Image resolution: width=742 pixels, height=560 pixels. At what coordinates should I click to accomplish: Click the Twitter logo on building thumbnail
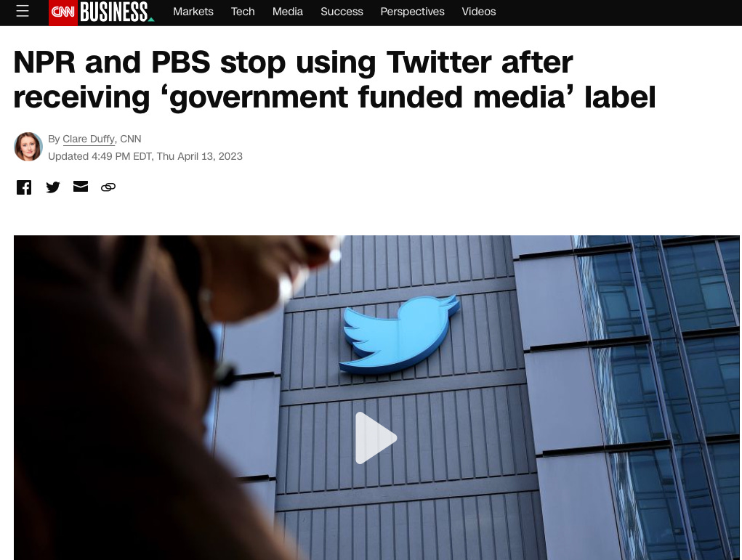400,334
